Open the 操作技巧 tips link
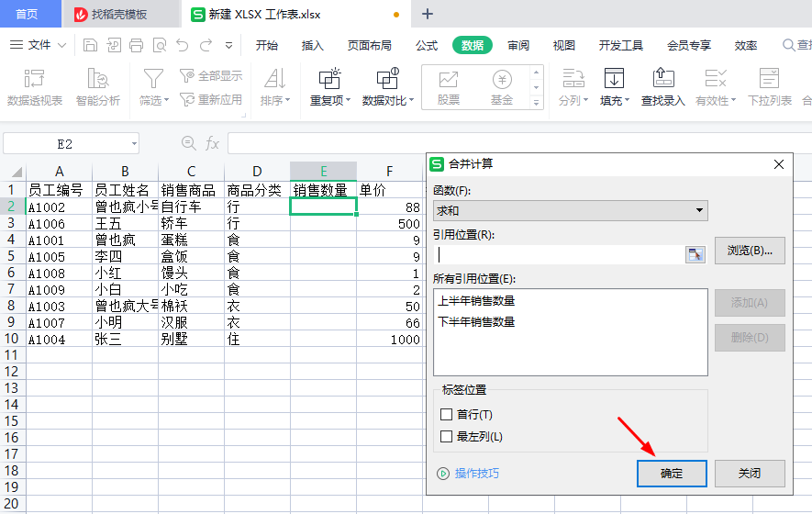 tap(469, 473)
